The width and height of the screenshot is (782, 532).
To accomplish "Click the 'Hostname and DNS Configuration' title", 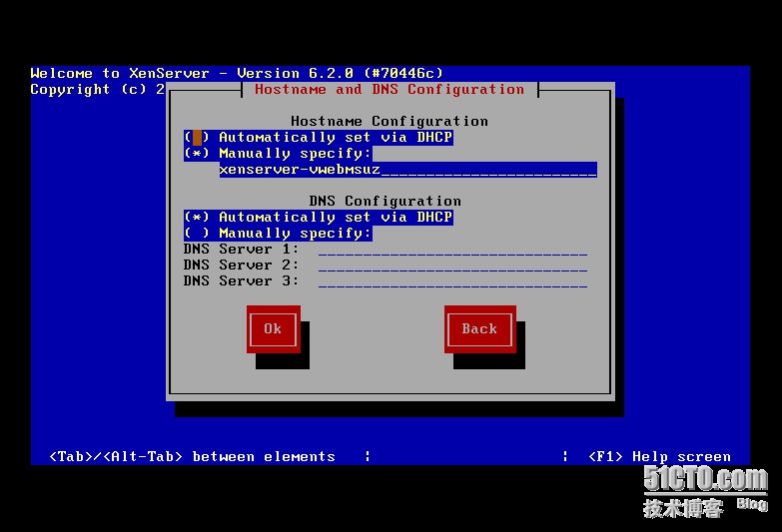I will click(x=390, y=89).
